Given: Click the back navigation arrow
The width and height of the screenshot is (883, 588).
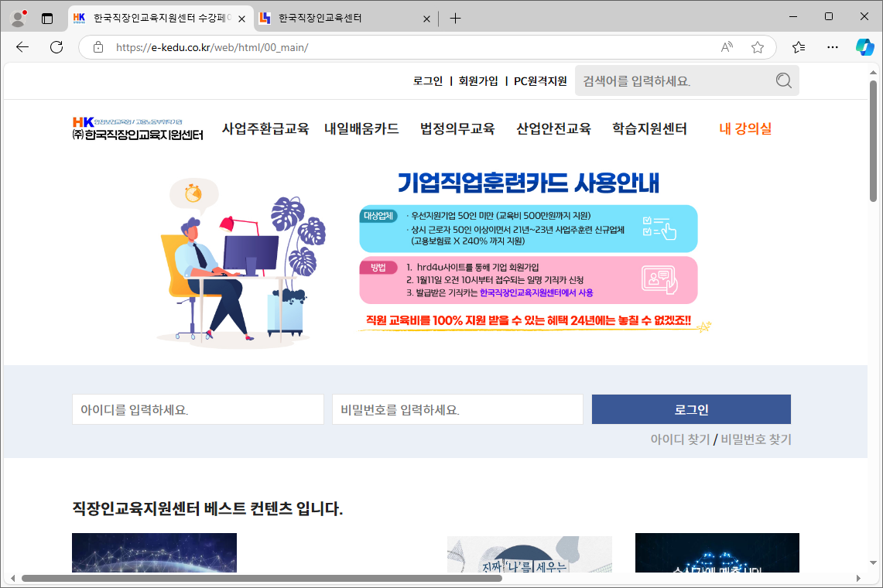Looking at the screenshot, I should tap(22, 47).
